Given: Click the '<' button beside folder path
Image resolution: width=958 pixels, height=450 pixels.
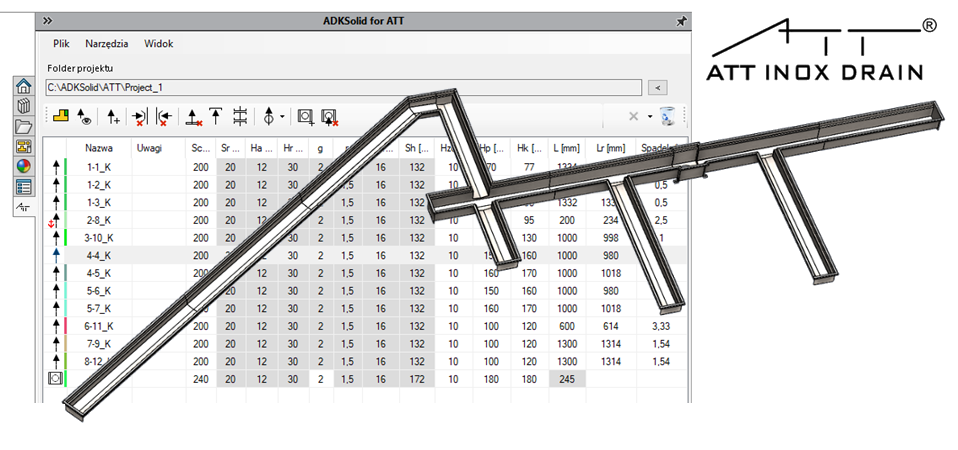Looking at the screenshot, I should click(657, 87).
